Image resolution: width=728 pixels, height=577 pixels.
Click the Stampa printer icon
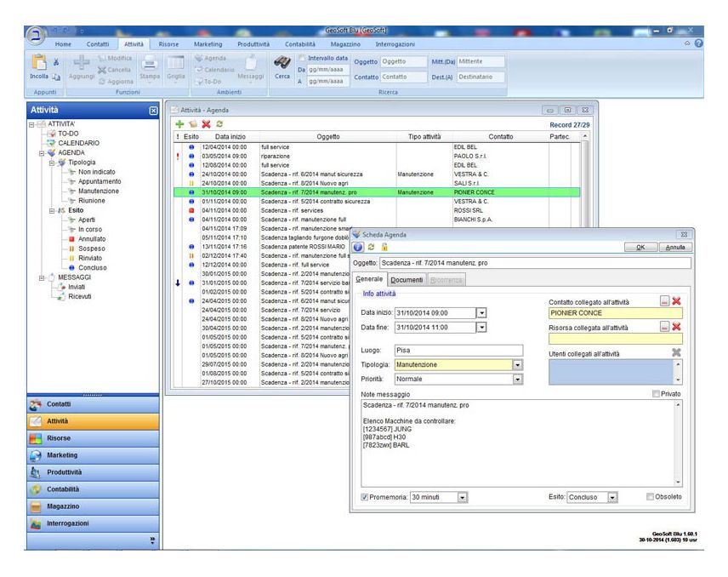click(150, 62)
